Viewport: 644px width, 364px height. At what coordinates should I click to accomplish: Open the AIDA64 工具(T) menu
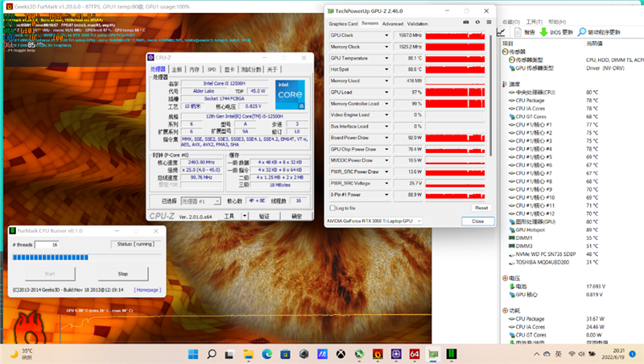pos(534,22)
